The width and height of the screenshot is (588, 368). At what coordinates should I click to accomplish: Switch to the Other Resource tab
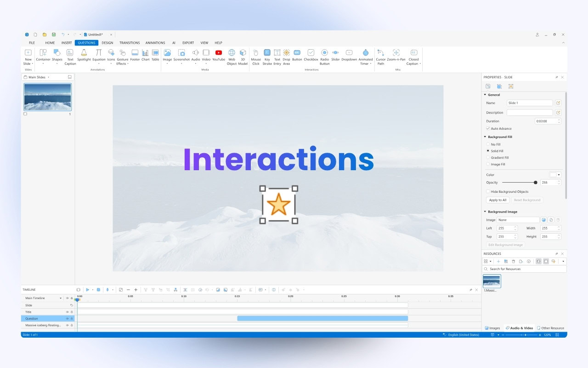pos(551,328)
